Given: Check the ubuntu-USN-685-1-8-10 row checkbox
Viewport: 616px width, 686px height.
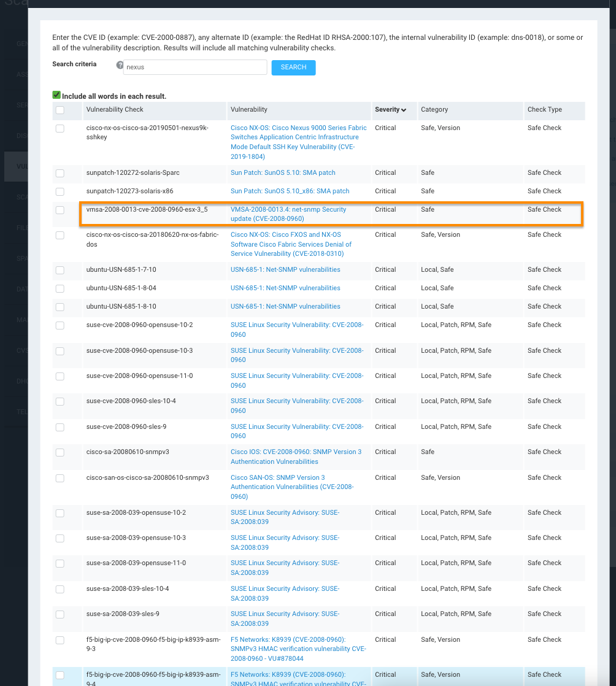Looking at the screenshot, I should pos(60,307).
